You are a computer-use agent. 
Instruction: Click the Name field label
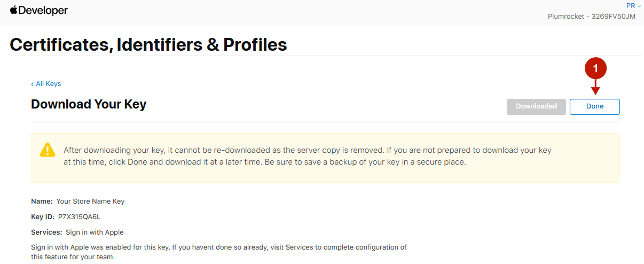(42, 201)
